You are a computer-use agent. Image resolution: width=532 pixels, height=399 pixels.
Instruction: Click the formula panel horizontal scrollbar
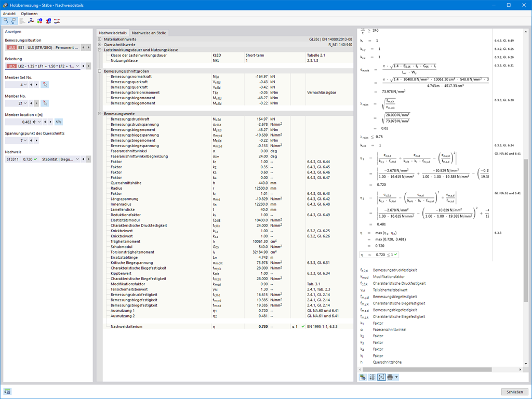tap(426, 369)
